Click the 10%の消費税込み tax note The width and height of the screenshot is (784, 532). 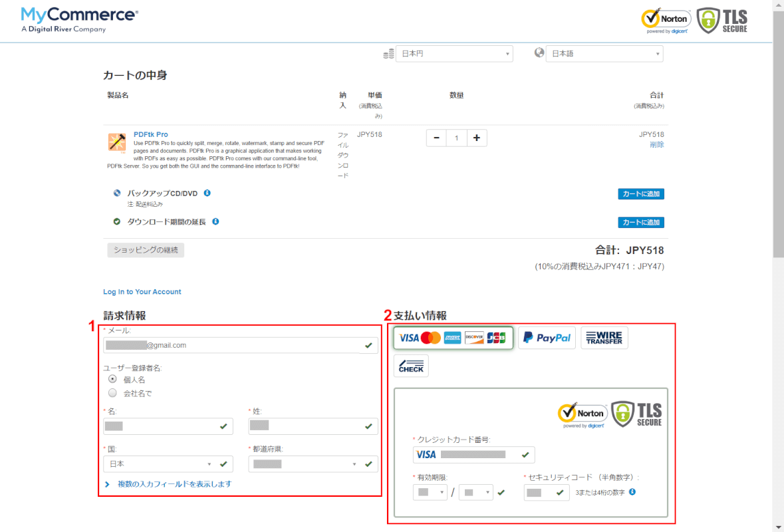point(600,267)
